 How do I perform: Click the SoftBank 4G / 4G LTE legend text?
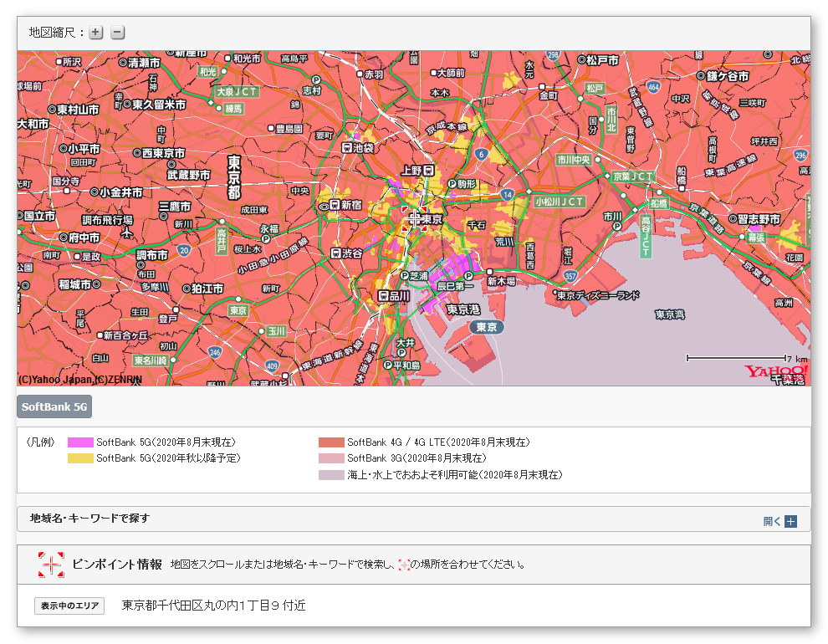(438, 442)
